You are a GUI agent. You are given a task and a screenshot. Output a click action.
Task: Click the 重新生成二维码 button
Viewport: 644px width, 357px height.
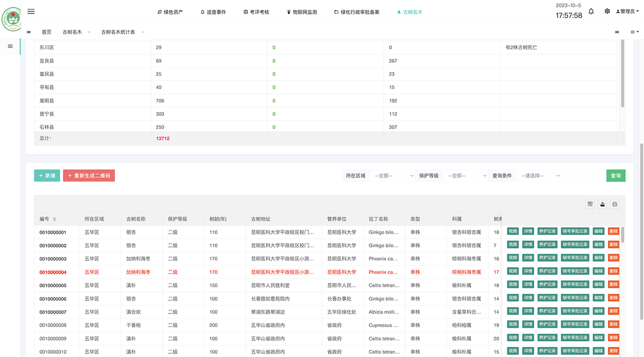(89, 176)
